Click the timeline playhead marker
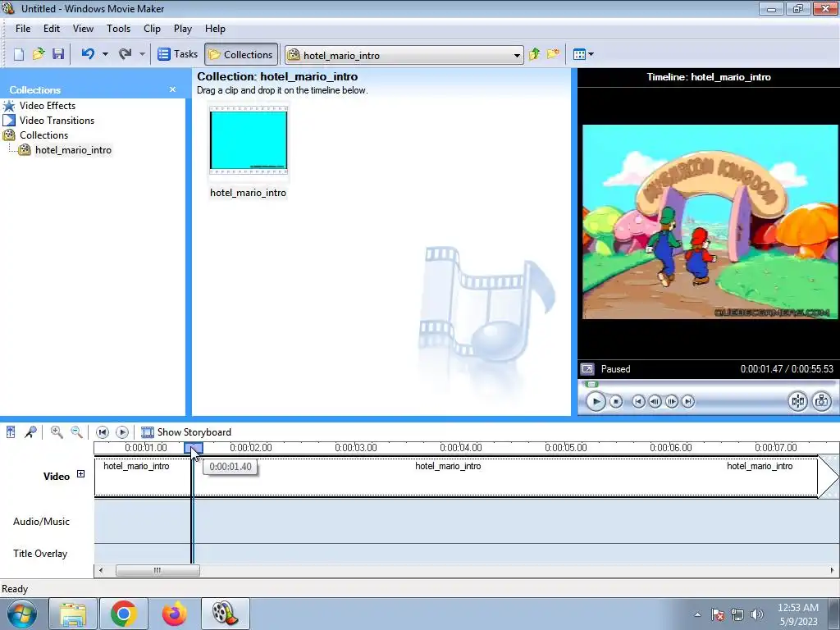Viewport: 840px width, 630px height. 194,448
